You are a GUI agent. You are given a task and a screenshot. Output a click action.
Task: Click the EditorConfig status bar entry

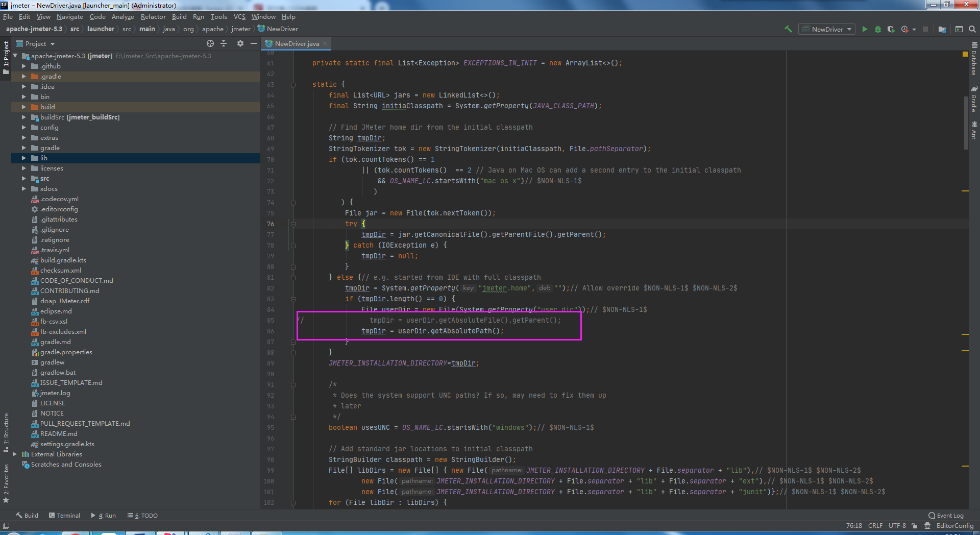click(x=954, y=526)
